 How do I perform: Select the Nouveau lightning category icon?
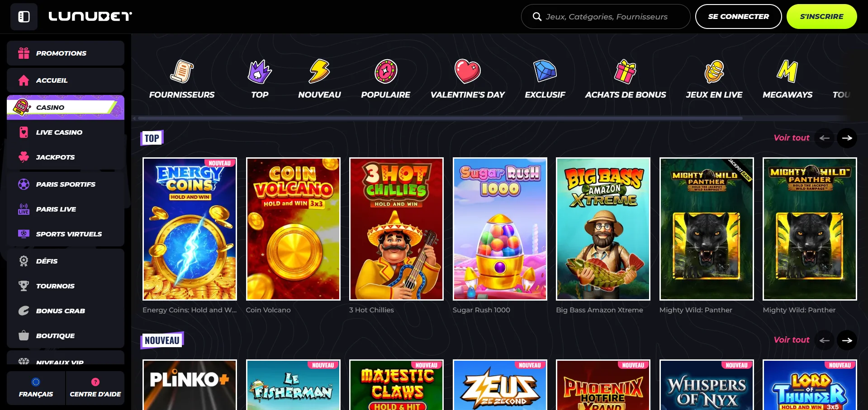click(x=319, y=71)
